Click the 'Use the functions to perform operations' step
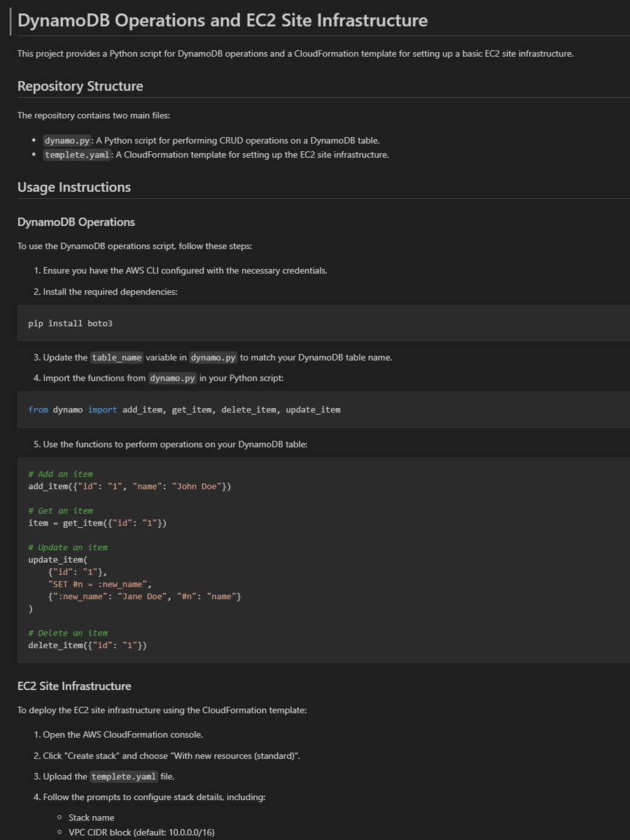The width and height of the screenshot is (630, 840). (175, 444)
